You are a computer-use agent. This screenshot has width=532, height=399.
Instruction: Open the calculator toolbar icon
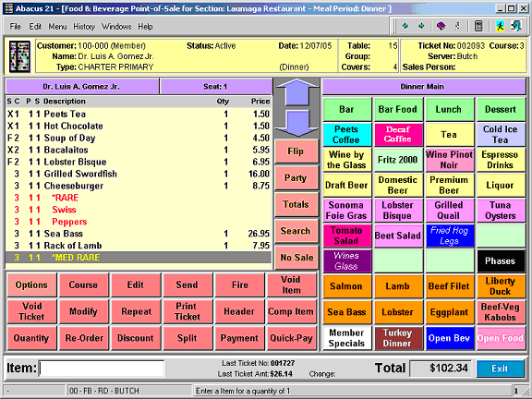coord(478,26)
